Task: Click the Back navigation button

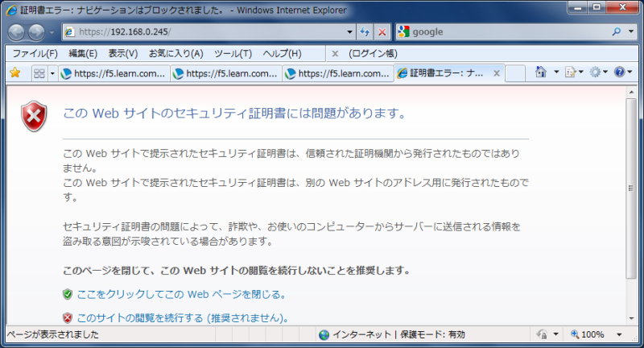Action: coord(18,32)
